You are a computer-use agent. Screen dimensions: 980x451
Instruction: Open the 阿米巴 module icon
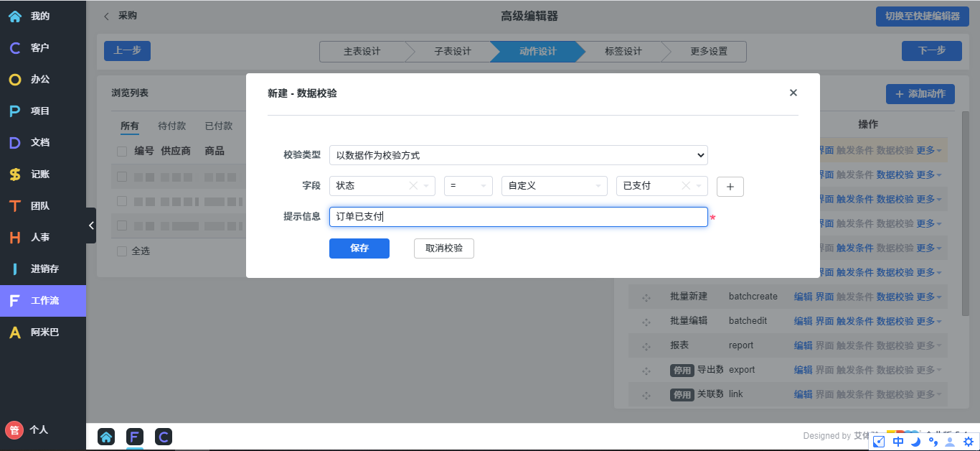click(x=15, y=332)
